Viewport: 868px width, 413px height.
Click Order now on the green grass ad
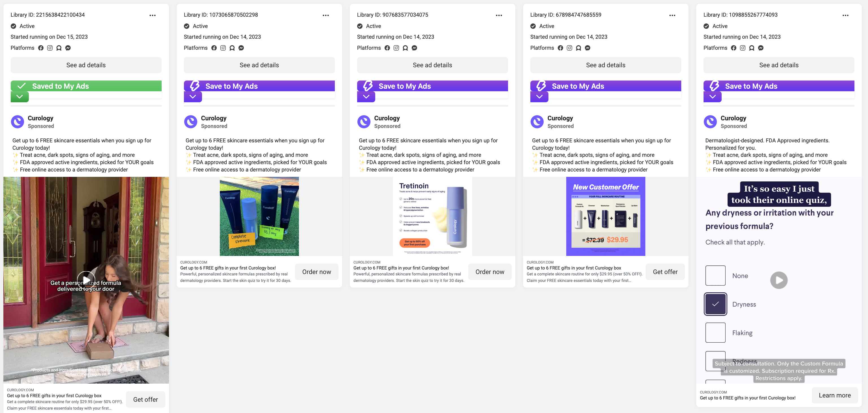coord(316,271)
